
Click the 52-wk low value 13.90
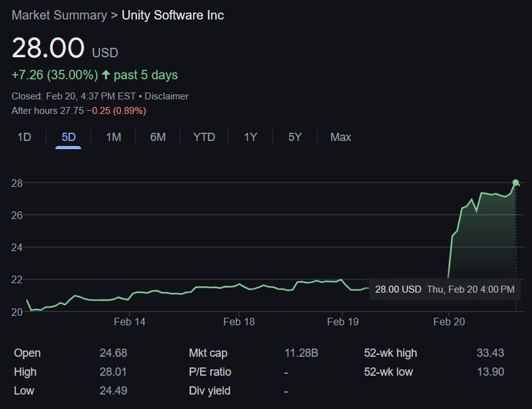pos(490,372)
